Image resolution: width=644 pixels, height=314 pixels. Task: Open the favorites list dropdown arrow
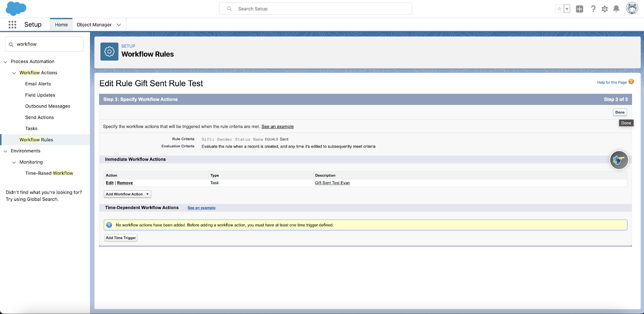pos(567,9)
